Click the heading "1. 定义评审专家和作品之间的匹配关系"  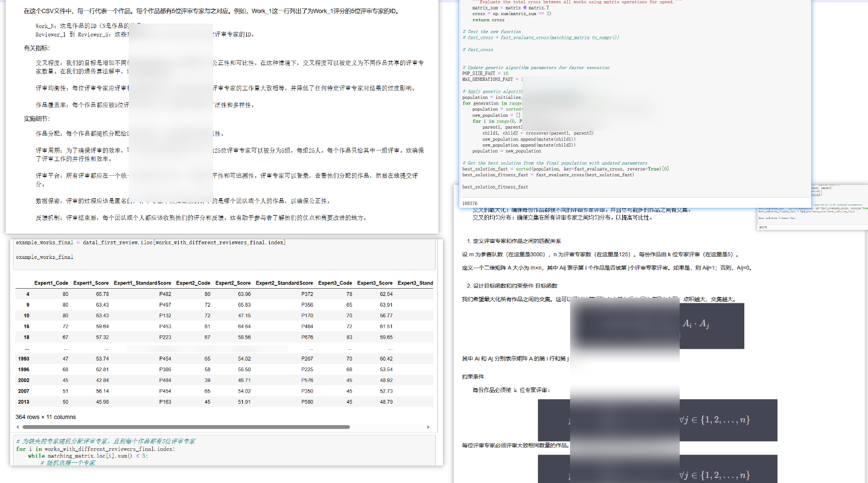point(514,241)
